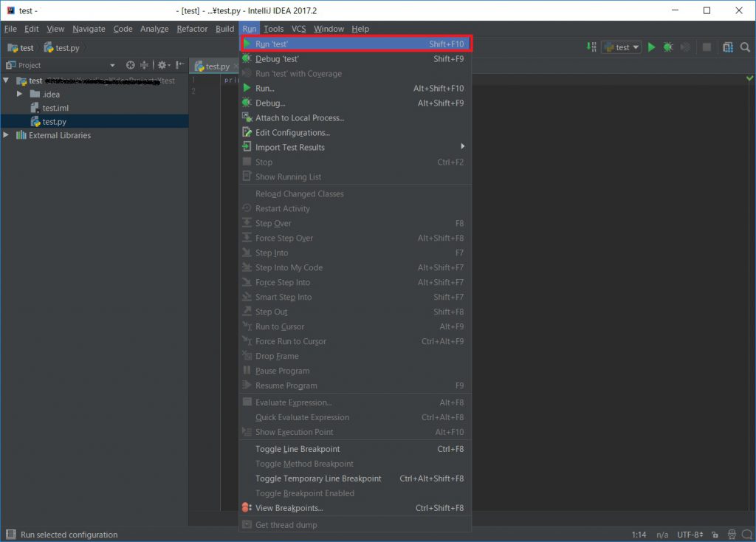Start the debugger with the bug icon
Image resolution: width=756 pixels, height=542 pixels.
(x=667, y=47)
